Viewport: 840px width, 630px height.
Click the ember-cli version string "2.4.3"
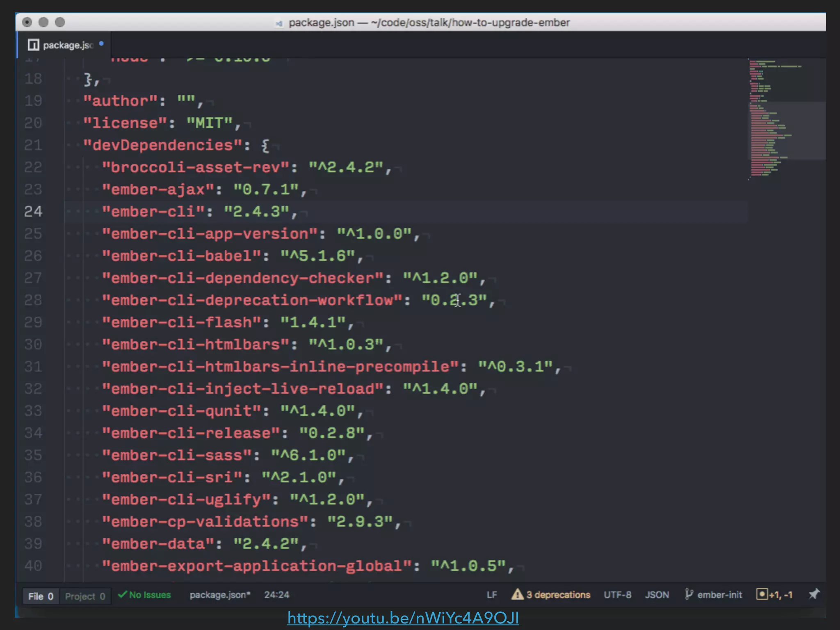point(257,212)
